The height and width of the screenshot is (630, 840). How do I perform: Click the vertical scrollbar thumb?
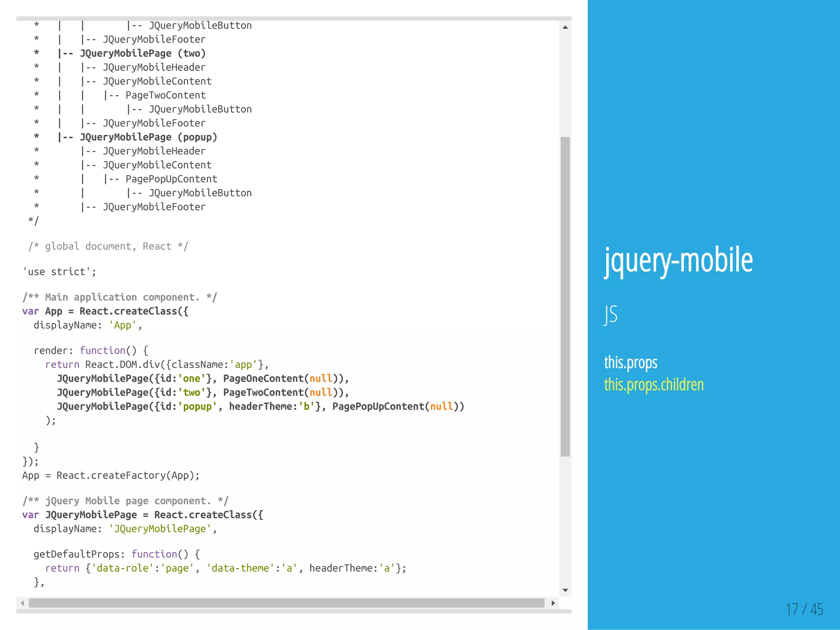click(565, 297)
